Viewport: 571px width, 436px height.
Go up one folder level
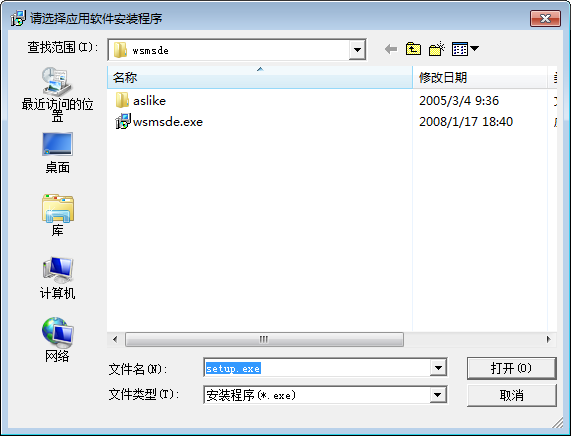coord(413,49)
